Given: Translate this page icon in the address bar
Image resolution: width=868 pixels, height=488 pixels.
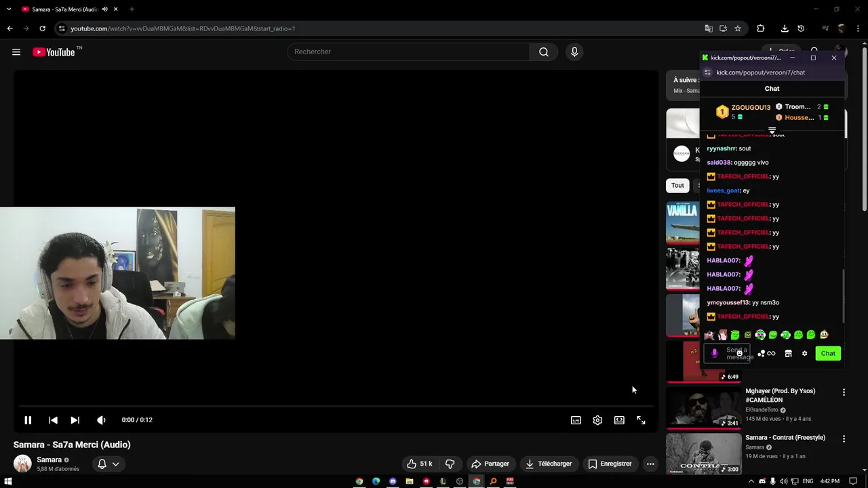Looking at the screenshot, I should click(709, 28).
